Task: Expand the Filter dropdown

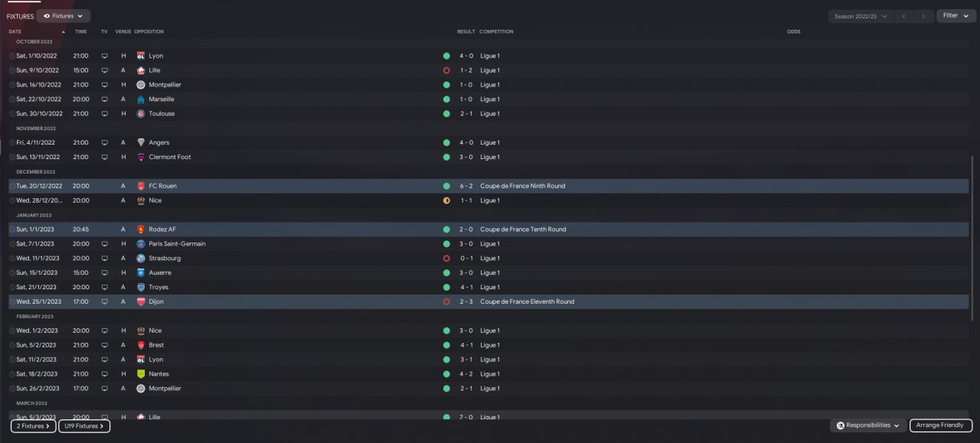Action: click(x=955, y=16)
